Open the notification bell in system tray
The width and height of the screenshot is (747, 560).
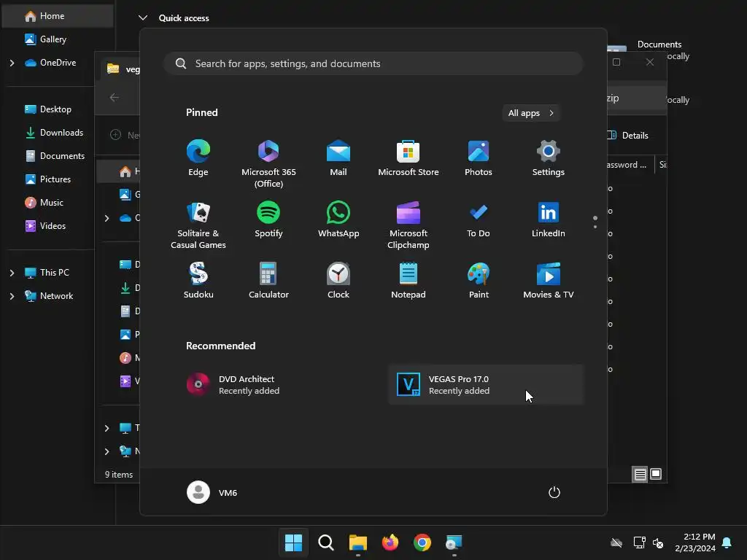[727, 542]
